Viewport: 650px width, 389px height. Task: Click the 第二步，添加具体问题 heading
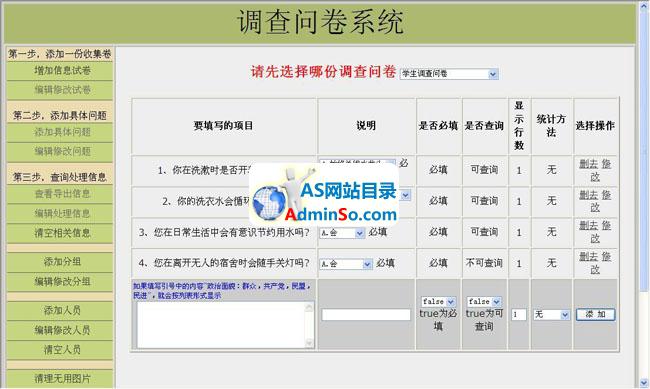point(60,115)
